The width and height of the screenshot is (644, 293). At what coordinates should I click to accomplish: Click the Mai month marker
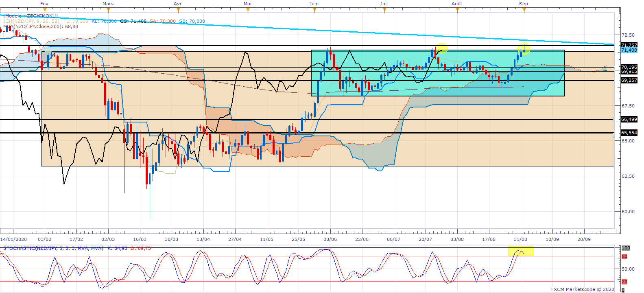point(247,4)
